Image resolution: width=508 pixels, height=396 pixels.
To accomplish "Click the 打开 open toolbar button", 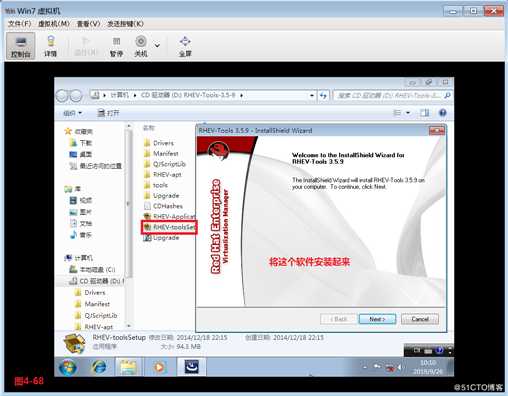I will pyautogui.click(x=108, y=113).
